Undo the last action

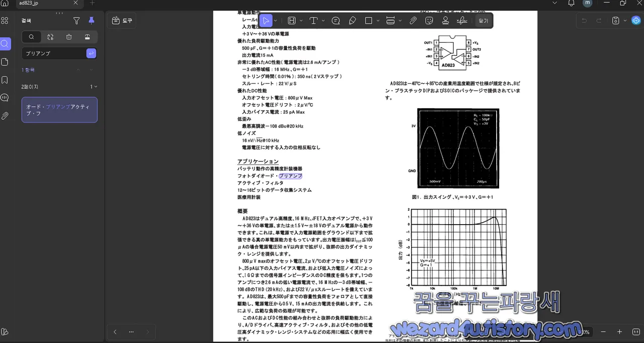click(584, 21)
